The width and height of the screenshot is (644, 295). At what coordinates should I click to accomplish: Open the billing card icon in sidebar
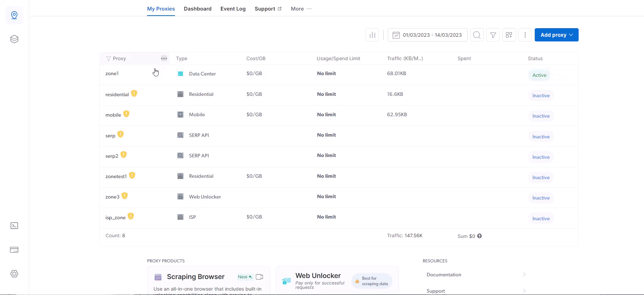pos(14,250)
